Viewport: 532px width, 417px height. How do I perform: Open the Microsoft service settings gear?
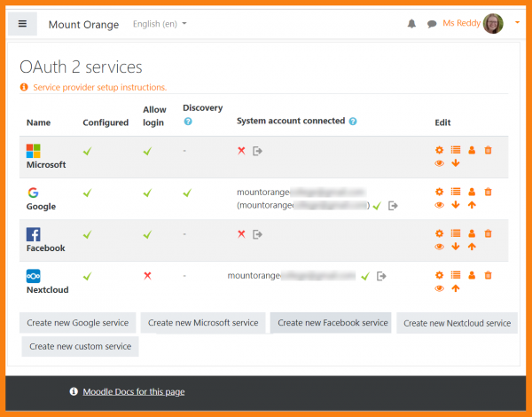(439, 151)
